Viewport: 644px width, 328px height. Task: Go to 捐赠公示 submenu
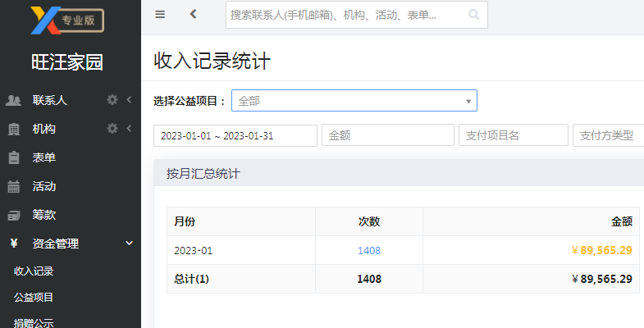click(x=34, y=323)
